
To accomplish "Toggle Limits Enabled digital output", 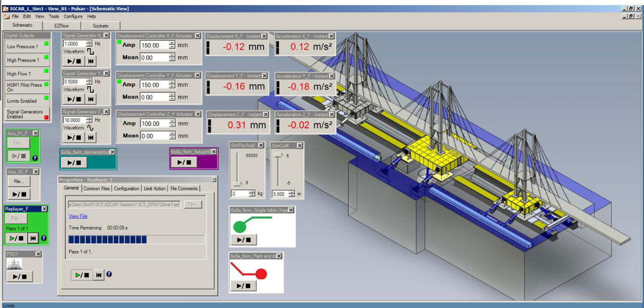I will click(x=27, y=101).
